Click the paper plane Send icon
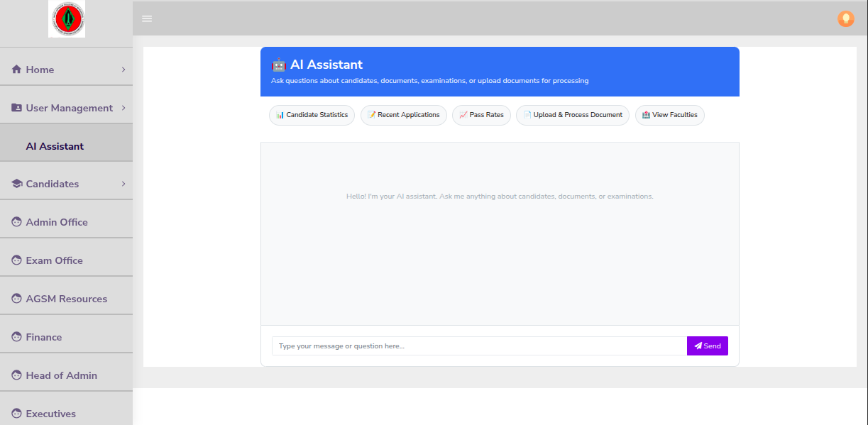This screenshot has height=425, width=868. click(698, 346)
